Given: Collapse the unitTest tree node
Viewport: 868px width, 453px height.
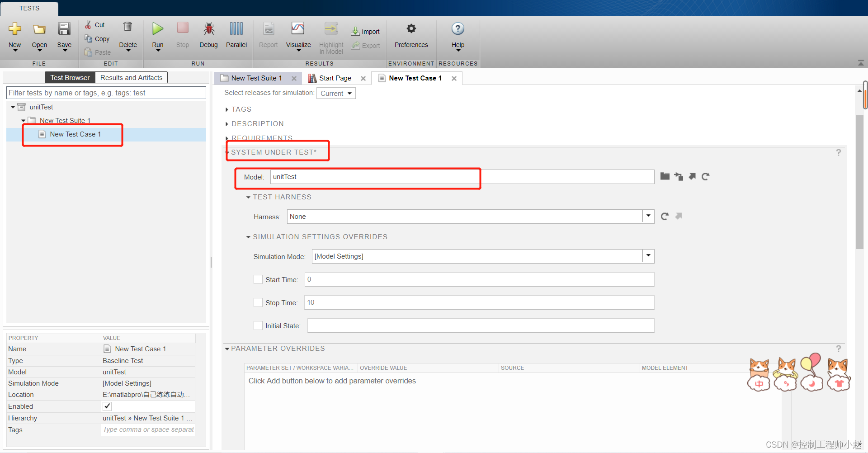Looking at the screenshot, I should click(x=13, y=107).
